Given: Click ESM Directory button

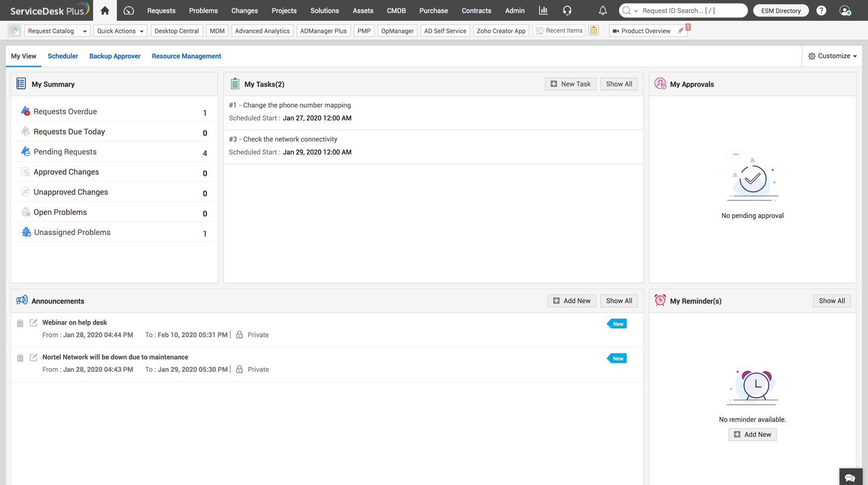Looking at the screenshot, I should 781,10.
